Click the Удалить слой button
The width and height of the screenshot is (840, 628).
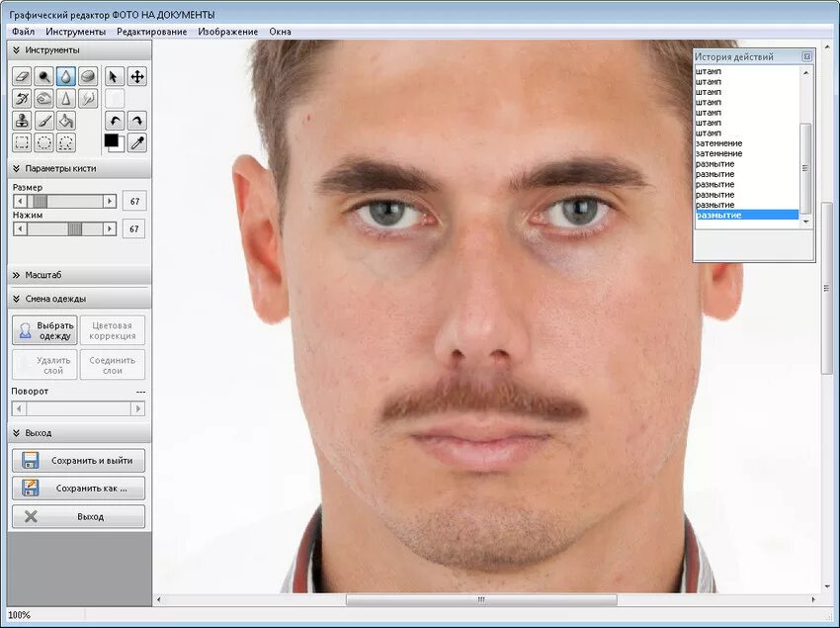coord(45,365)
